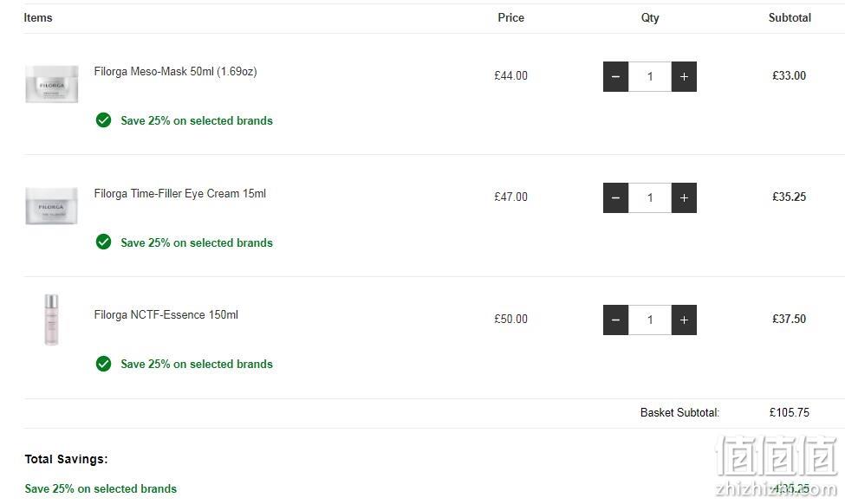Open the NCTF-Essence bottle product image
Image resolution: width=845 pixels, height=504 pixels.
pyautogui.click(x=51, y=320)
